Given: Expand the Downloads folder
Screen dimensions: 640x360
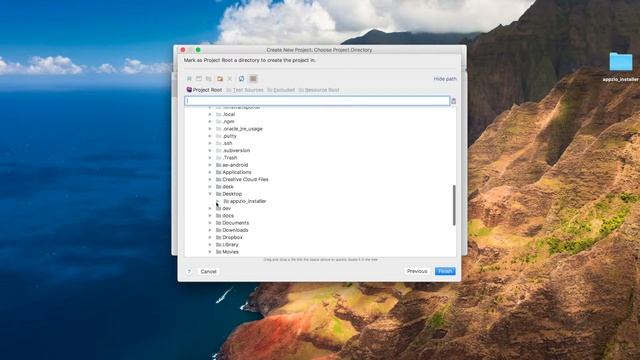Looking at the screenshot, I should [x=210, y=230].
